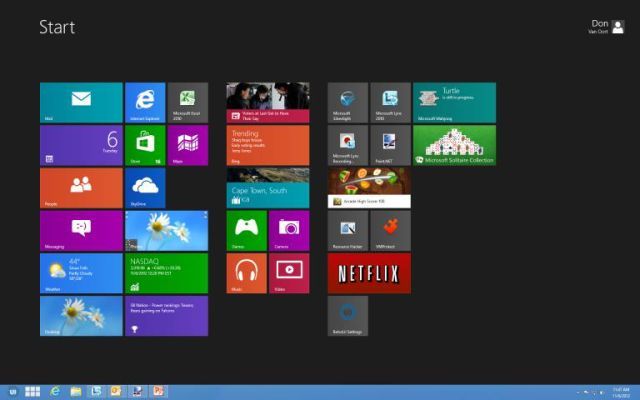Screen dimensions: 640x400
Task: Launch the Xbox Games tile
Action: tap(246, 230)
